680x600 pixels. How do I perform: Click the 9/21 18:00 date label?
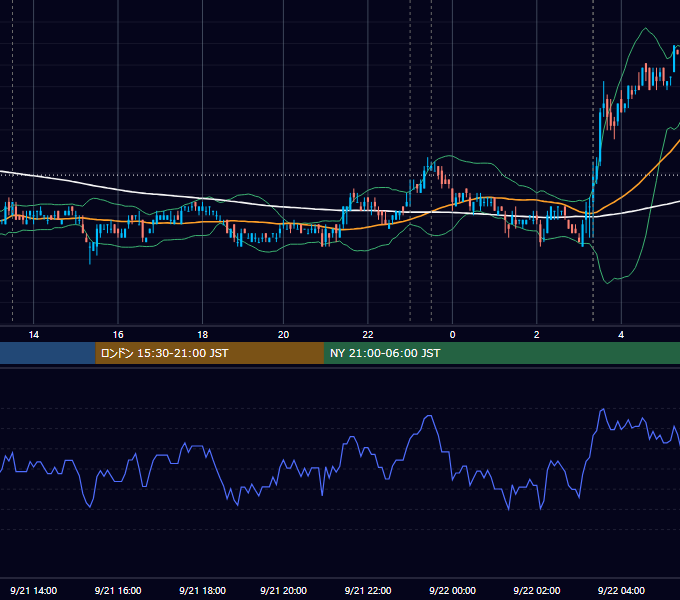point(203,590)
